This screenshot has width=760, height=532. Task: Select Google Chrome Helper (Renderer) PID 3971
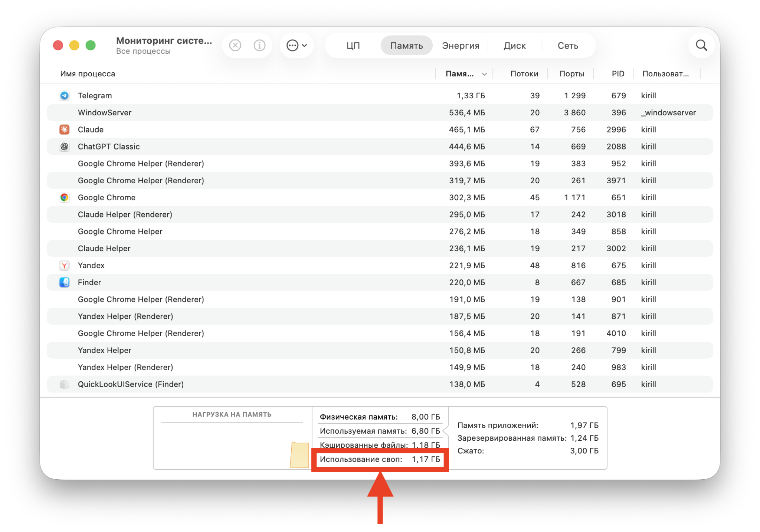click(380, 181)
